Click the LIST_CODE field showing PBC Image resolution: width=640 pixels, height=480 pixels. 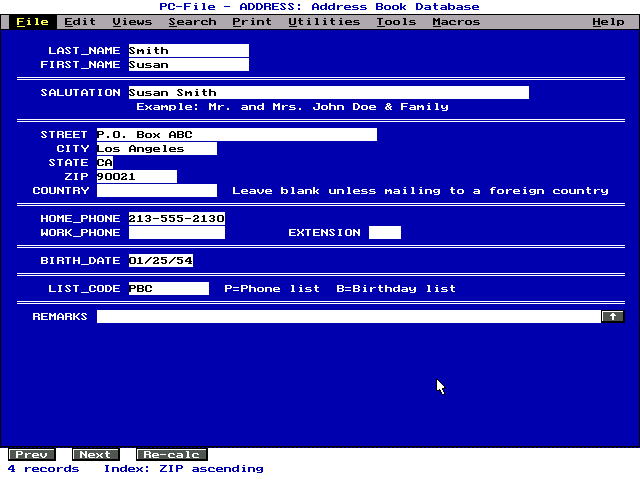[169, 289]
